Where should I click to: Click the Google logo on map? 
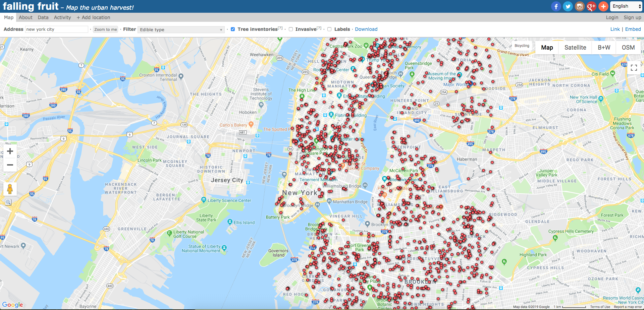pyautogui.click(x=12, y=305)
